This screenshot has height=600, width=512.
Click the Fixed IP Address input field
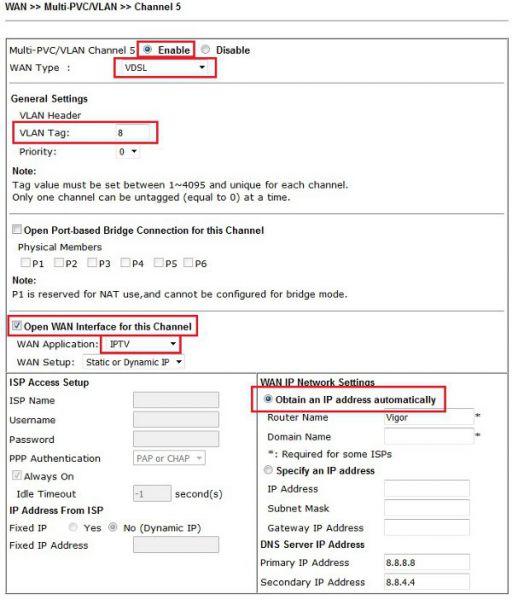tap(176, 545)
